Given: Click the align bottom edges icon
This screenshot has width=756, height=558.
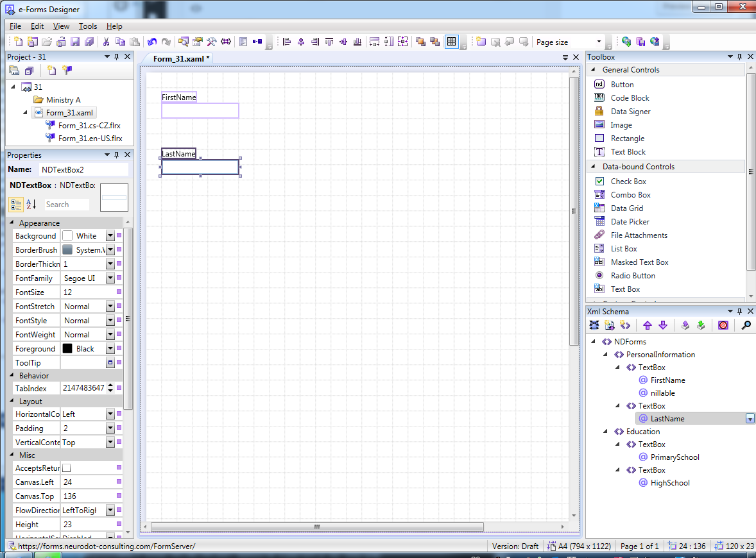Looking at the screenshot, I should (x=357, y=42).
